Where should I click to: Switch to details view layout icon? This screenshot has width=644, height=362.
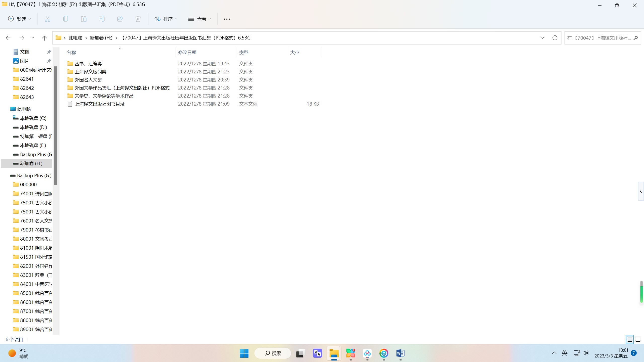click(x=630, y=339)
